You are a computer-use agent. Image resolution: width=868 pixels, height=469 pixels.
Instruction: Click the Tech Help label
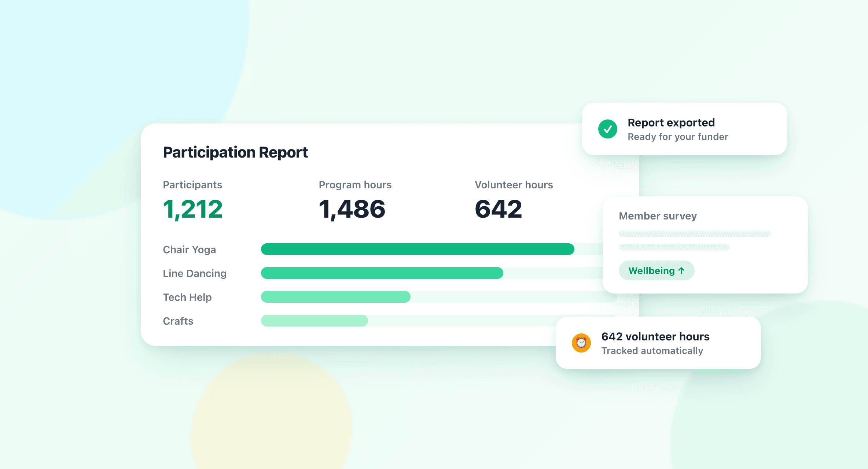pos(187,297)
